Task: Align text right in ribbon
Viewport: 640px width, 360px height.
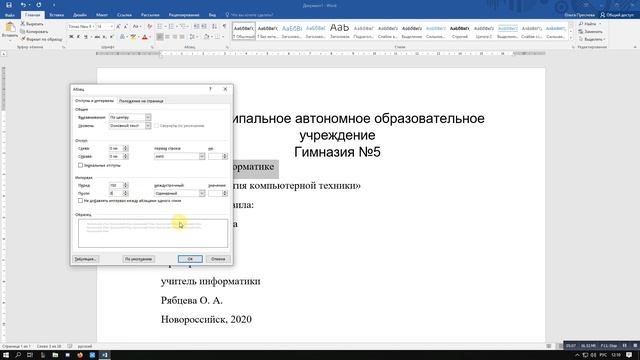Action: (x=175, y=37)
